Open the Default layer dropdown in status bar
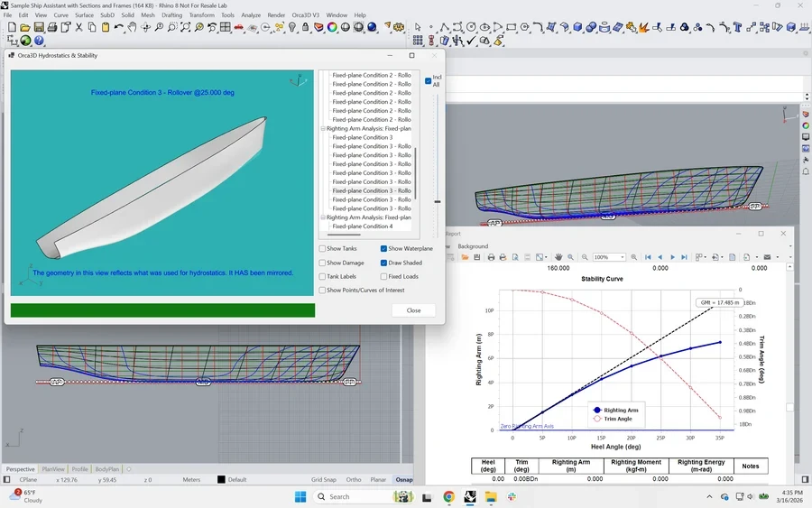 tap(237, 479)
